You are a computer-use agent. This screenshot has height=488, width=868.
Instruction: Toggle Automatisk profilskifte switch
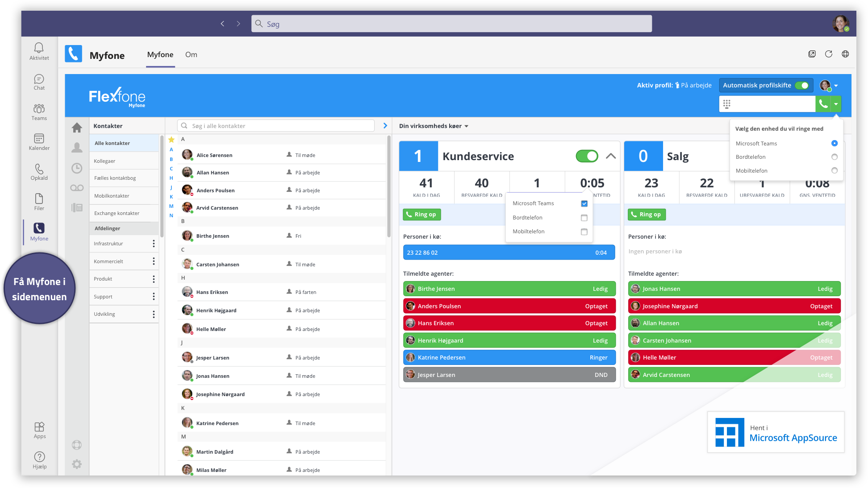point(802,85)
